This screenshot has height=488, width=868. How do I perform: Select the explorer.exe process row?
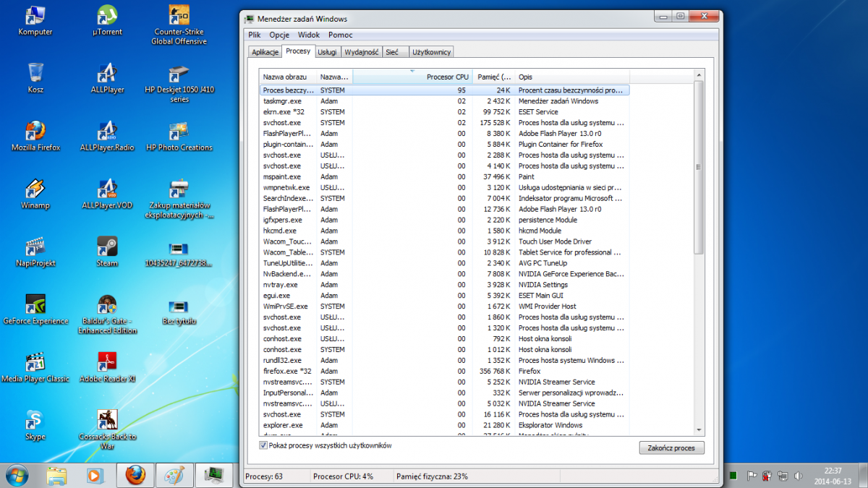[x=444, y=425]
